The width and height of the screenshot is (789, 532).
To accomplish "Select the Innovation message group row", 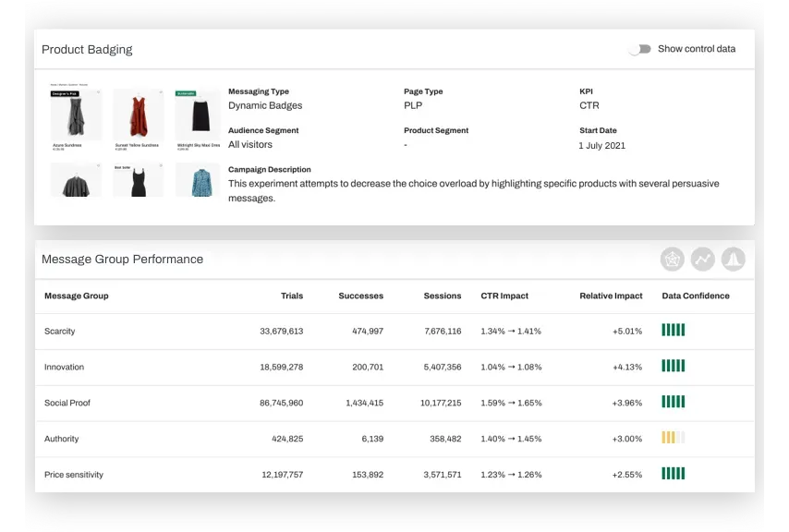I will point(394,367).
